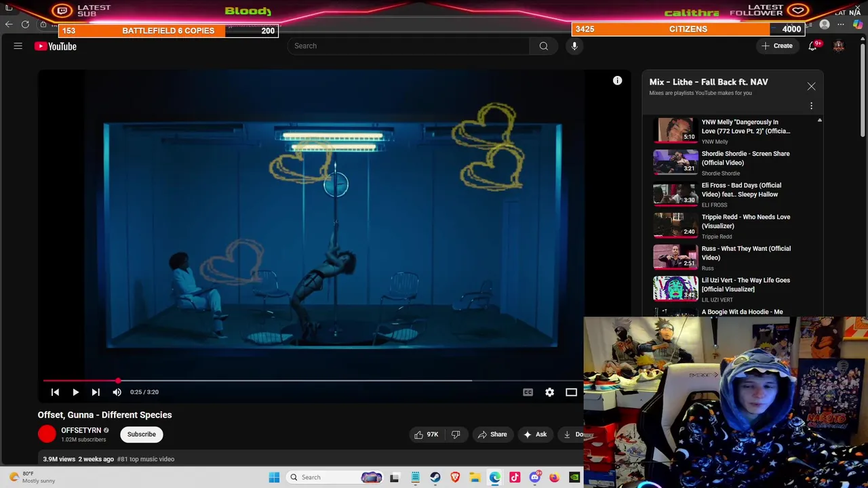Image resolution: width=868 pixels, height=488 pixels.
Task: Open the YouTube account avatar menu
Action: click(839, 46)
